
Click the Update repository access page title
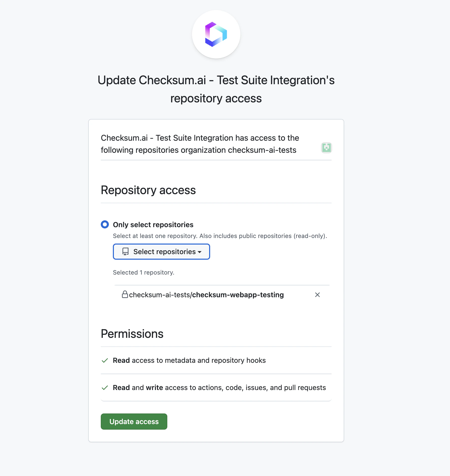(x=216, y=89)
